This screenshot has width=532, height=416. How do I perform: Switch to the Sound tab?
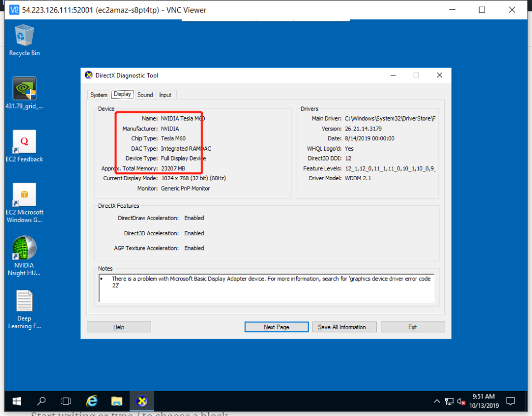[x=145, y=95]
